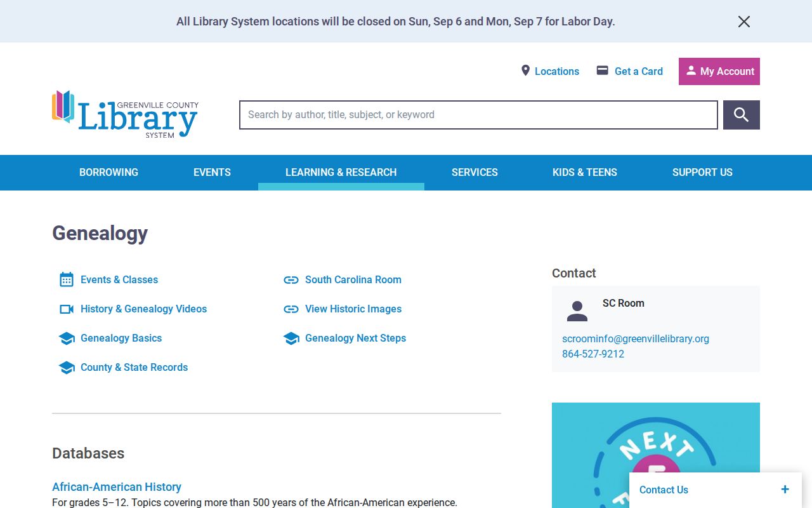The width and height of the screenshot is (812, 508).
Task: Open the African-American History database
Action: pyautogui.click(x=117, y=487)
